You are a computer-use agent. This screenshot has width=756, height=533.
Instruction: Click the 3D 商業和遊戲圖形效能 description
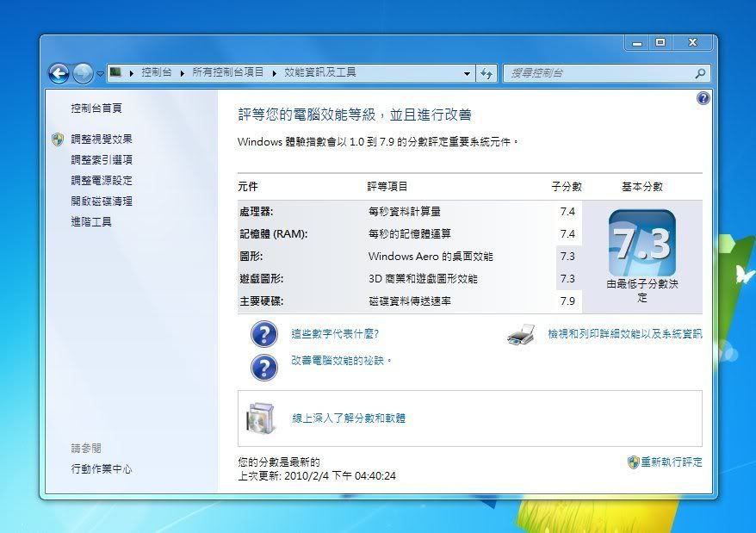click(x=423, y=279)
